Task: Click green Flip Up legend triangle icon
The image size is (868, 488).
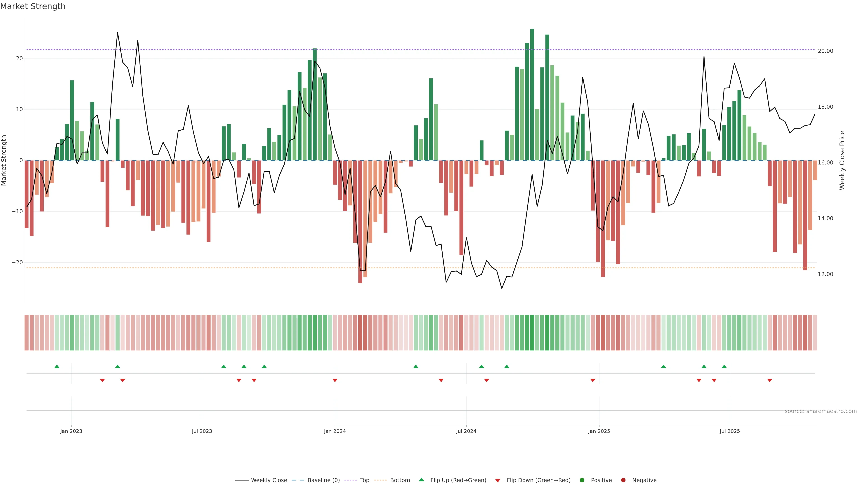Action: 421,480
